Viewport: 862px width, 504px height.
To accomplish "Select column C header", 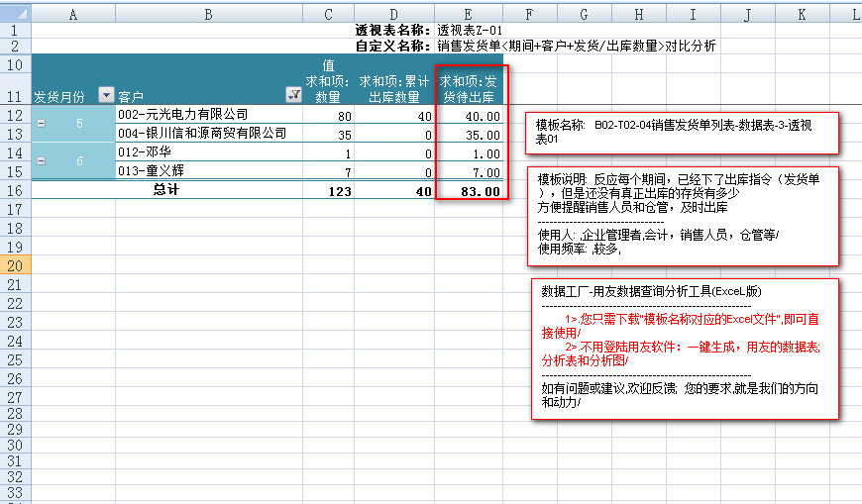I will pyautogui.click(x=328, y=15).
